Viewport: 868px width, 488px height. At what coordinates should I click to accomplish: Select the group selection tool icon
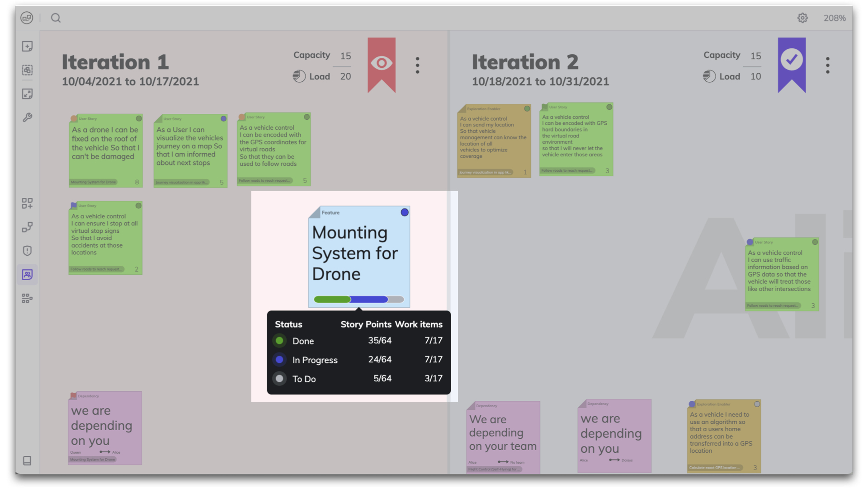(27, 70)
